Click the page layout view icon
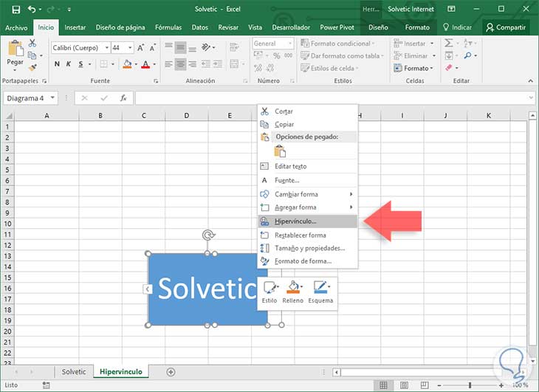This screenshot has width=539, height=392. (x=405, y=385)
